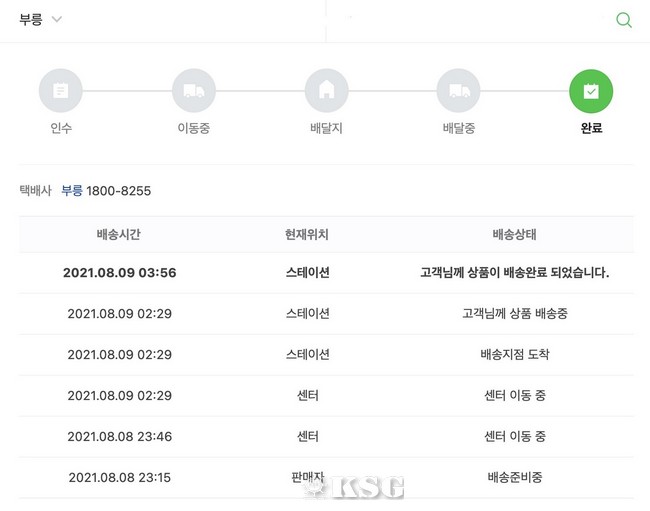This screenshot has height=511, width=650.
Task: Click the 부릉 courier name link
Action: (72, 190)
